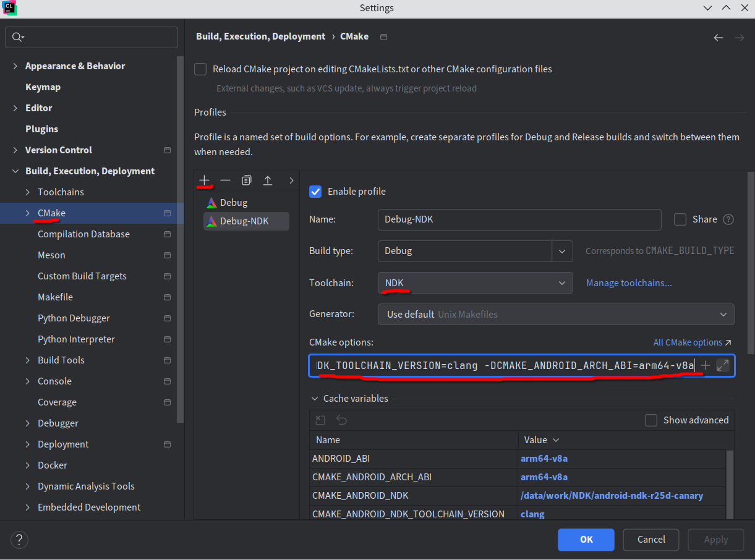Expand the CMake options field editor
This screenshot has width=755, height=560.
722,365
